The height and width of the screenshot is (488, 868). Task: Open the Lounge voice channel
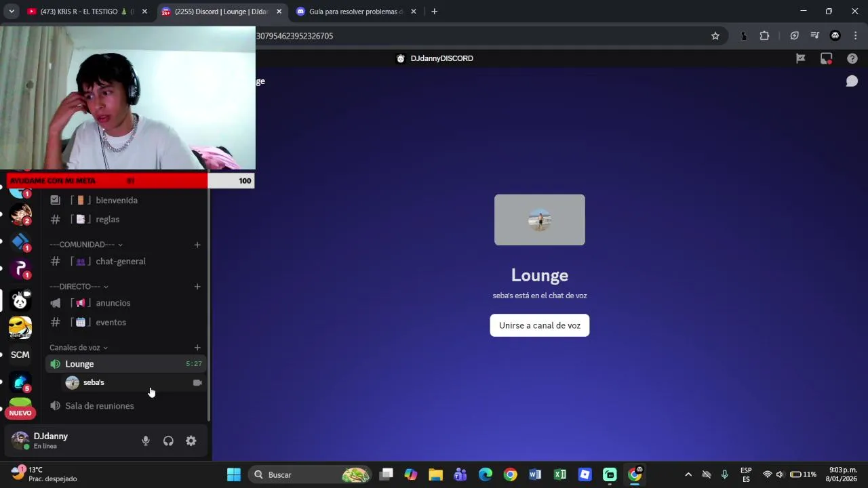point(125,364)
